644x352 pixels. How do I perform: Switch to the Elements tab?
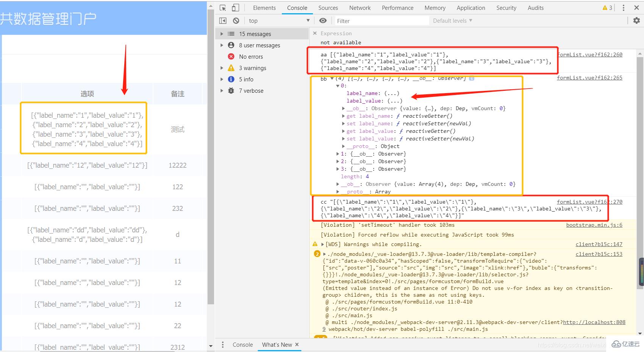pos(264,8)
